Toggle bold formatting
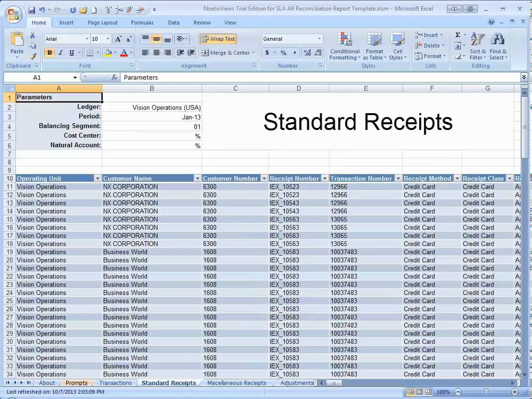Image resolution: width=532 pixels, height=399 pixels. pos(49,53)
